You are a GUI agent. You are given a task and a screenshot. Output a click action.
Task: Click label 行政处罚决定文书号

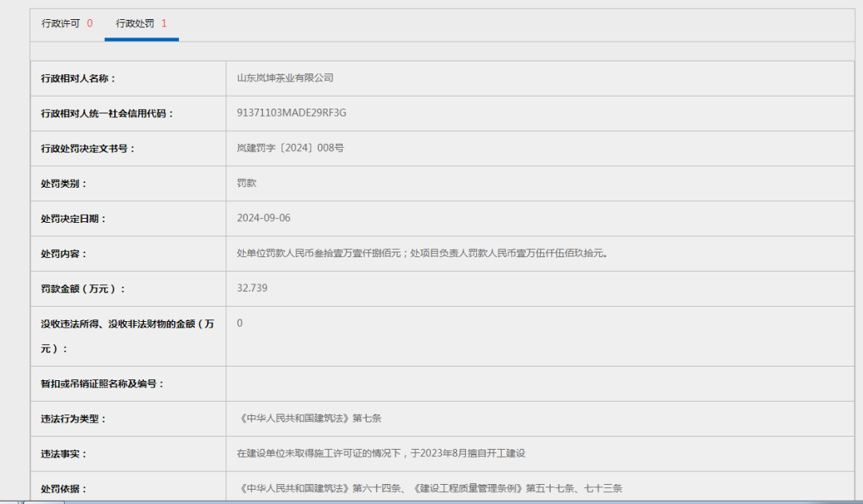[x=88, y=149]
